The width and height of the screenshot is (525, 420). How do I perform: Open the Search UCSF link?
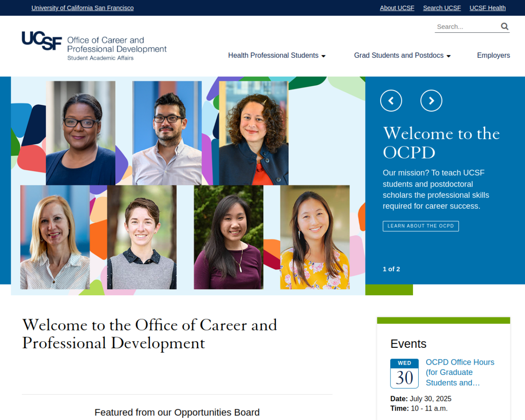click(x=442, y=8)
